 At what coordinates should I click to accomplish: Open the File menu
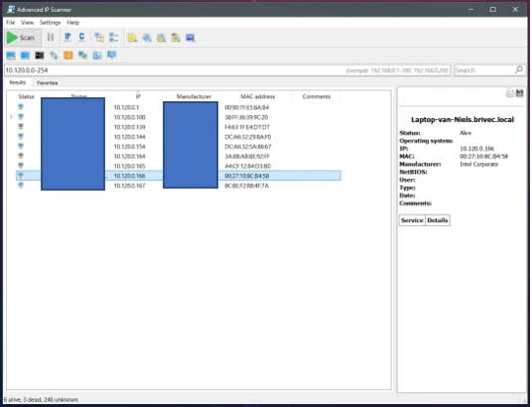(11, 23)
